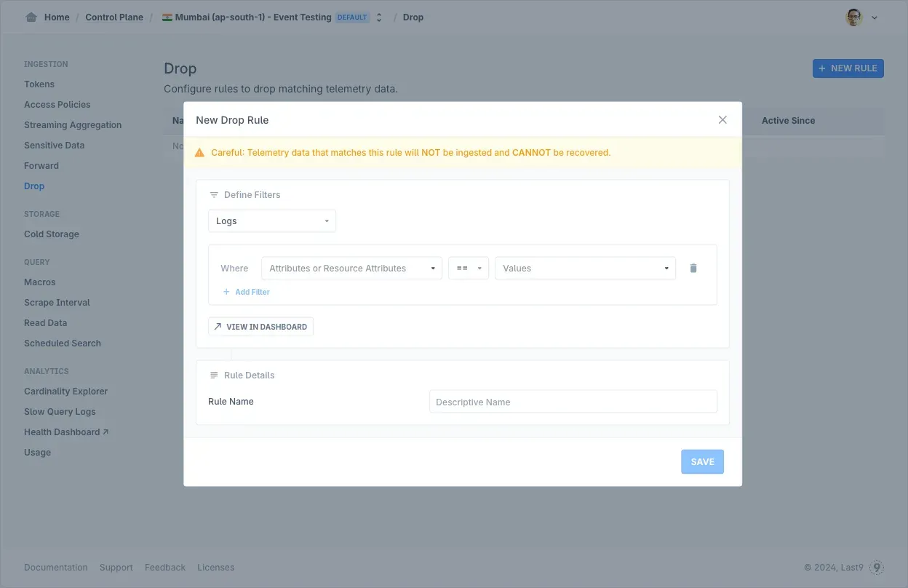Open Access Policies in sidebar
Screen dimensions: 908x588
pos(57,105)
